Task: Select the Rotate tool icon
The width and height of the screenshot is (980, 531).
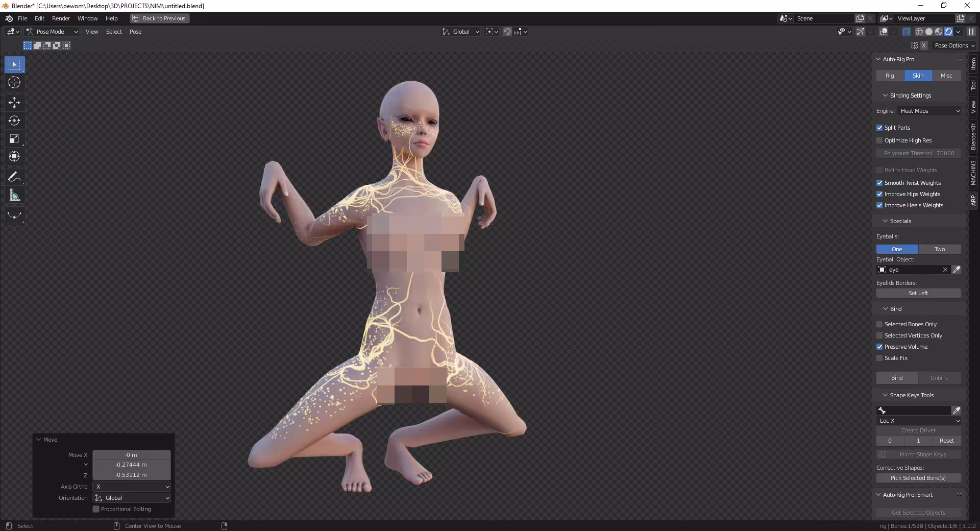Action: click(14, 120)
